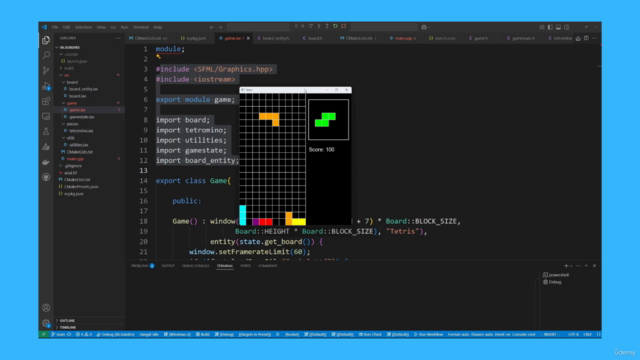Toggle the primary side bar
This screenshot has height=360, width=640.
(550, 27)
